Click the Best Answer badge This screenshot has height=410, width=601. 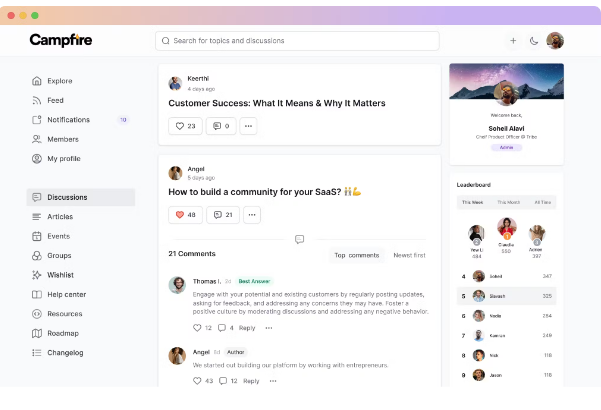coord(254,281)
